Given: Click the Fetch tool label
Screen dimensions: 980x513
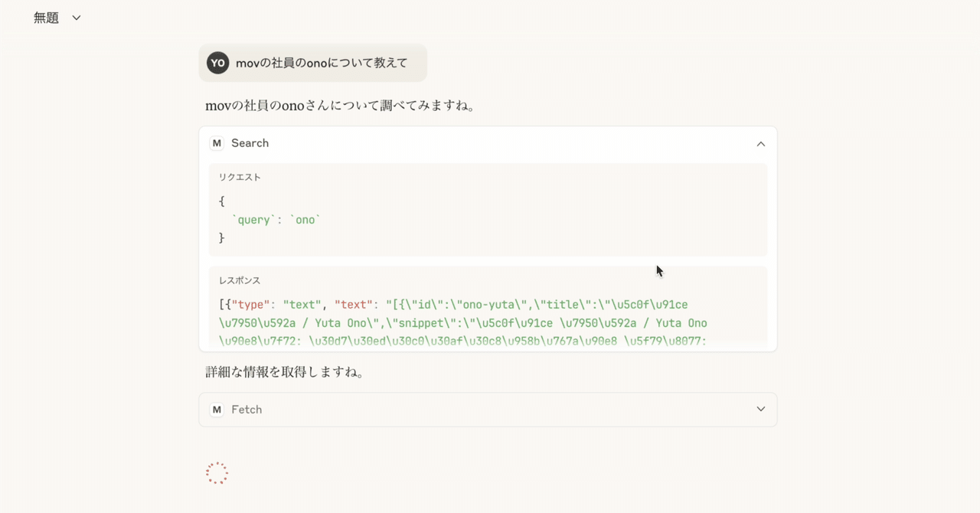Looking at the screenshot, I should tap(247, 410).
